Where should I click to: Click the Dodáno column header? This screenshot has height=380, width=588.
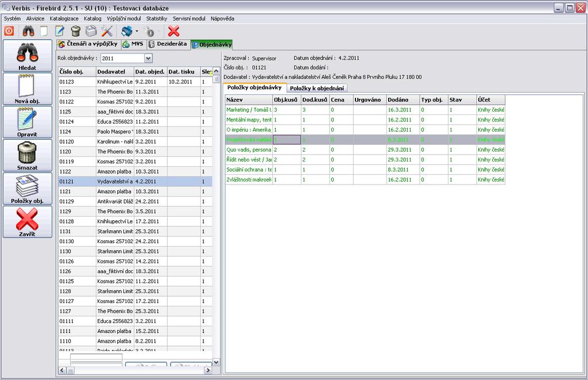pyautogui.click(x=403, y=100)
